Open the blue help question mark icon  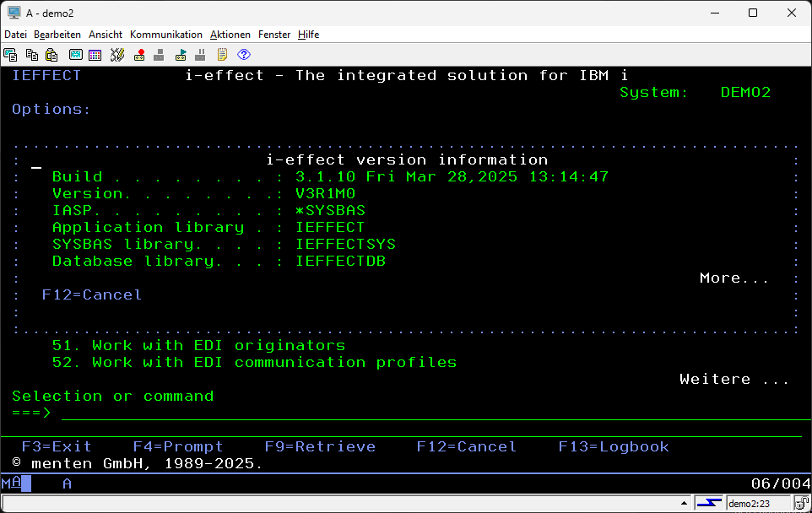click(x=244, y=55)
